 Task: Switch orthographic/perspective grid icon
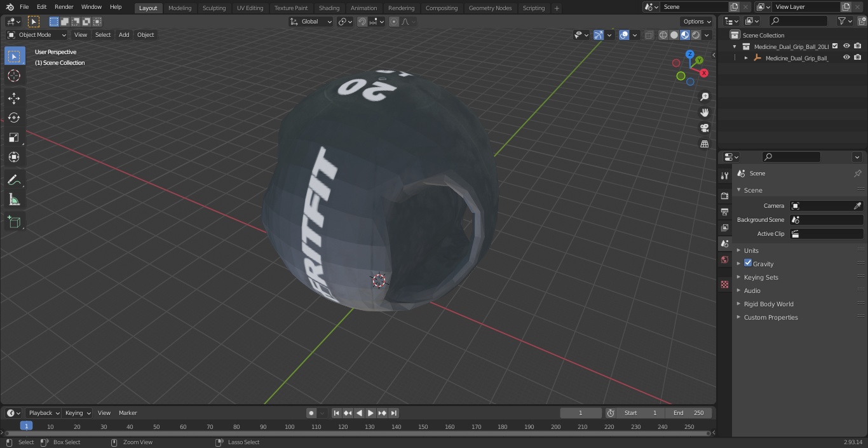tap(704, 144)
